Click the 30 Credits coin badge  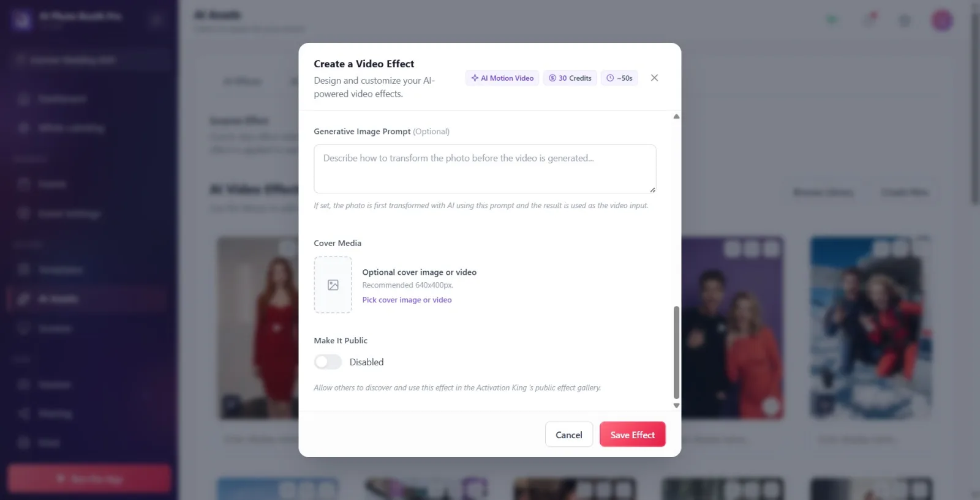(x=570, y=78)
